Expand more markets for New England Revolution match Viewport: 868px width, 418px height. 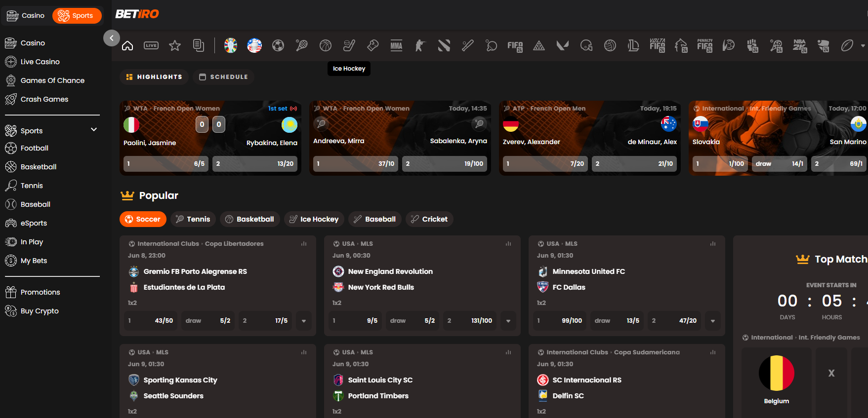coord(508,321)
